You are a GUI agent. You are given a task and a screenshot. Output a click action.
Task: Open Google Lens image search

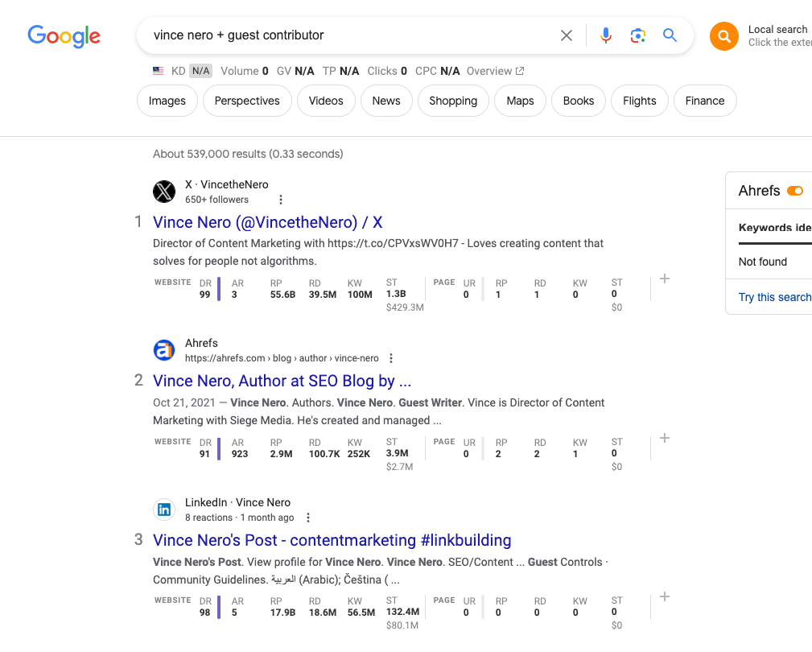point(637,35)
